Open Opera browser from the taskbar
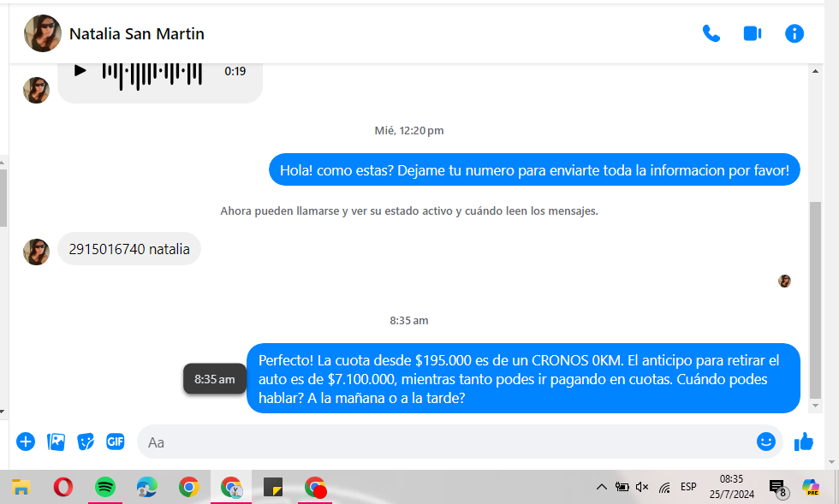 (x=63, y=488)
